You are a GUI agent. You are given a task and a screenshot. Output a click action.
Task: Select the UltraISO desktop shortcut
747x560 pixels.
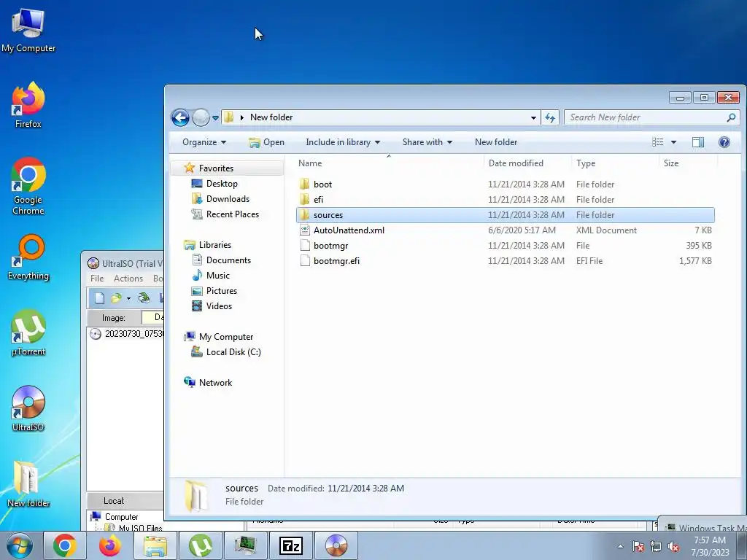(28, 408)
